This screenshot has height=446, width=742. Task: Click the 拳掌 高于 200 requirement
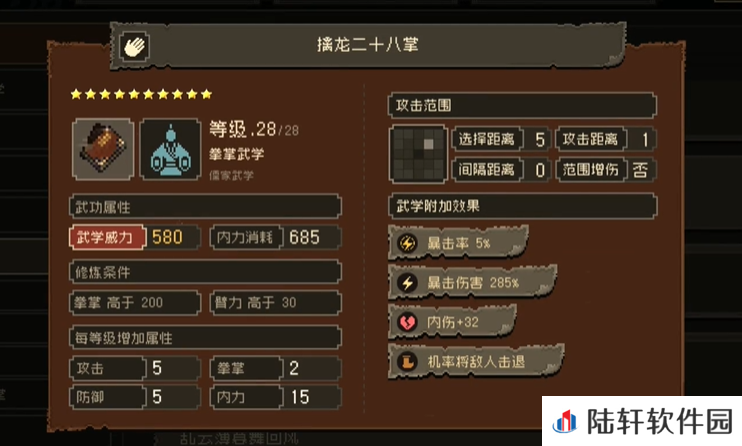pos(135,303)
